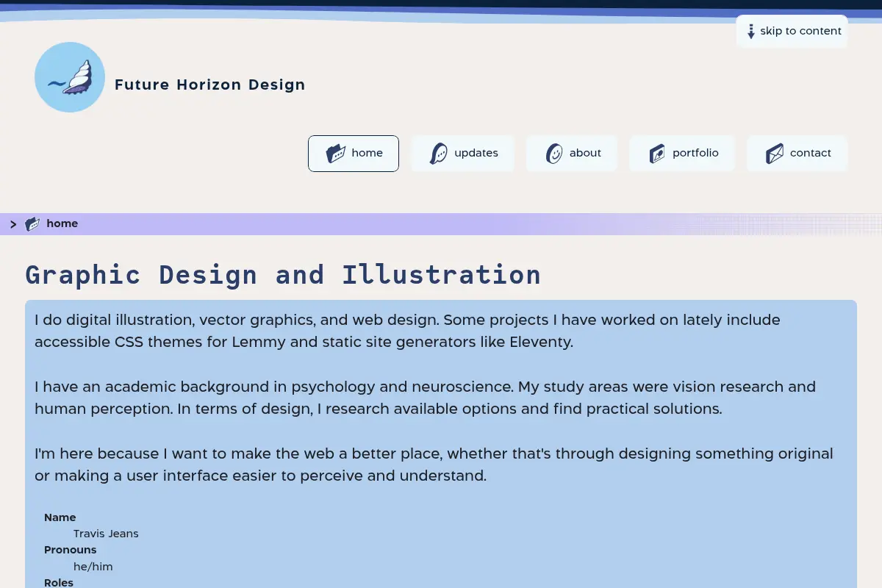Click the breadcrumb chevron separator
Screen dimensions: 882x588
coord(13,224)
